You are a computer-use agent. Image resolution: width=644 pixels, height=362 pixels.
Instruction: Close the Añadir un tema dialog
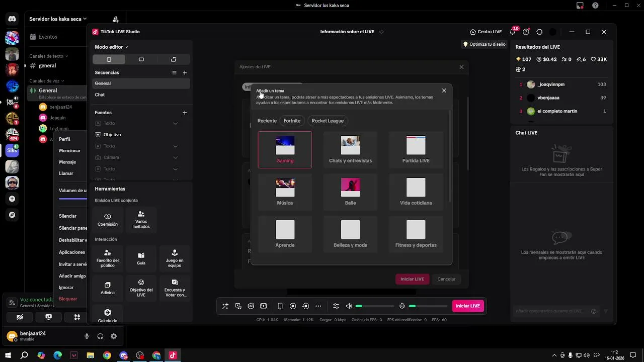point(444,90)
